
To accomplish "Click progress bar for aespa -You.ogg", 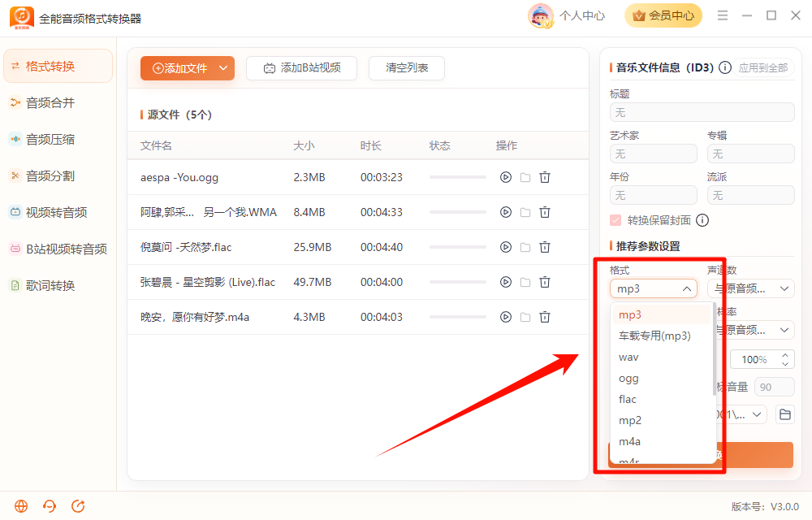I will coord(458,177).
